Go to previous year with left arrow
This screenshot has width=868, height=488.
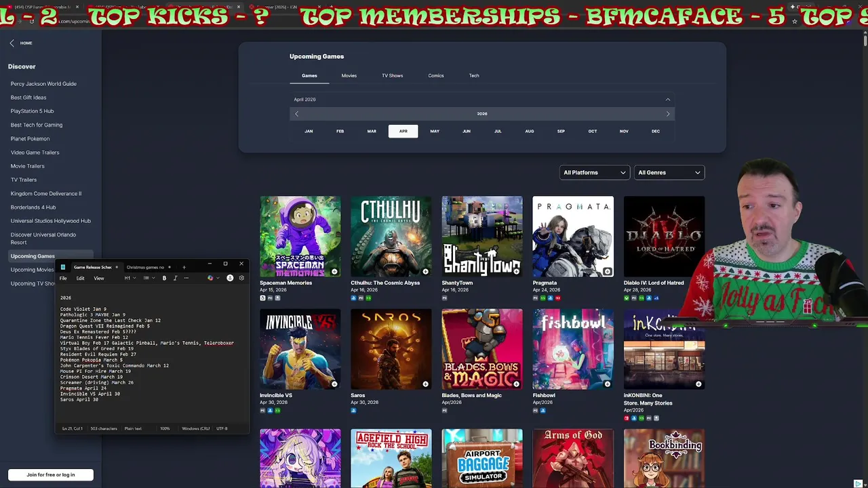296,114
